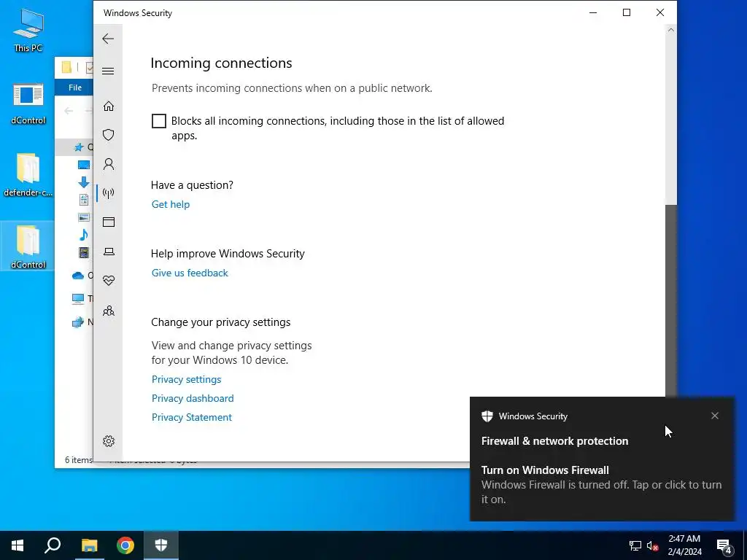Click Windows Security shield taskbar button
The image size is (747, 560).
pyautogui.click(x=161, y=545)
